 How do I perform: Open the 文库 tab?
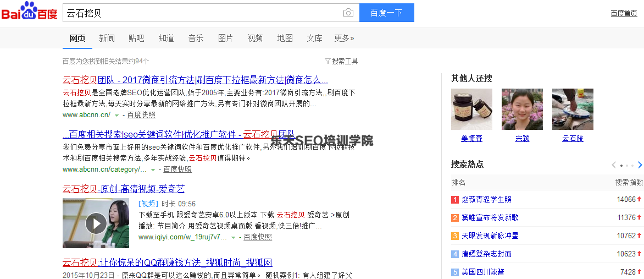[x=315, y=39]
